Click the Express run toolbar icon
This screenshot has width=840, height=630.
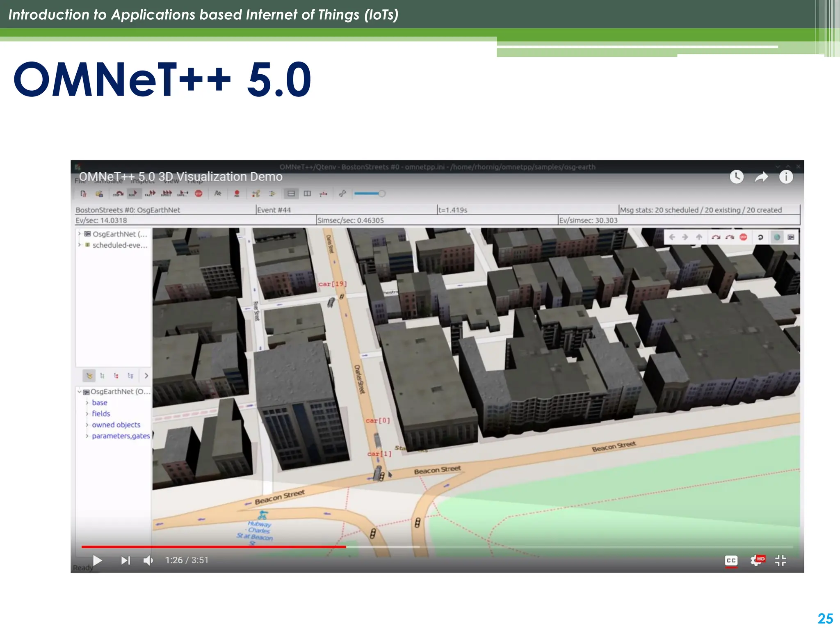coord(167,194)
